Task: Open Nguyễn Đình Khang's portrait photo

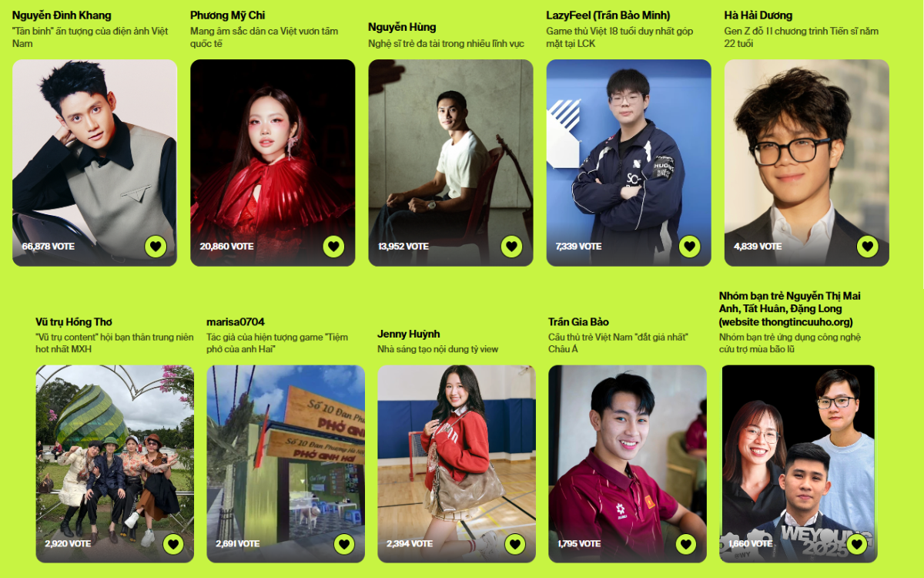Action: 95,163
